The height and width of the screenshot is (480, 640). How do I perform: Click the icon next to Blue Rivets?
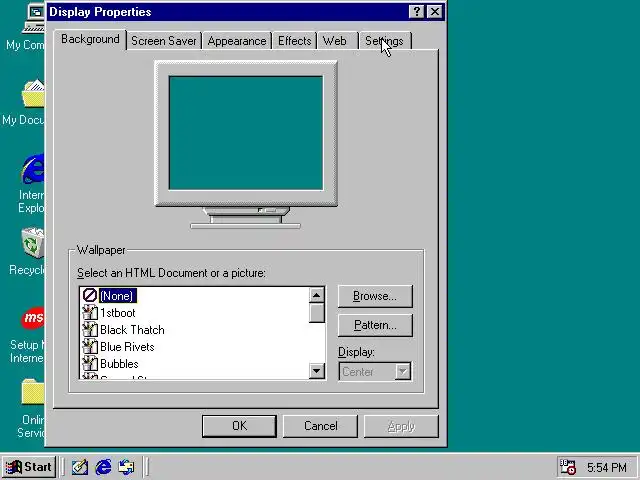coord(90,347)
